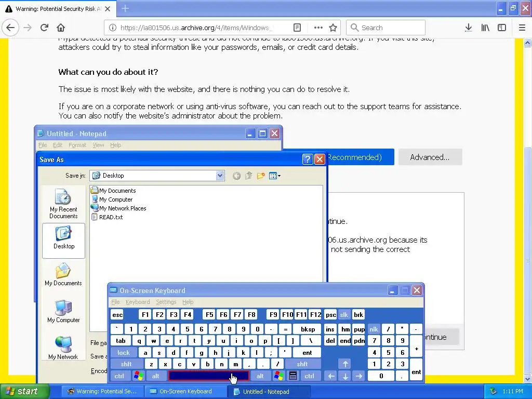The height and width of the screenshot is (399, 532).
Task: Bookmark this page with star icon
Action: (x=333, y=28)
